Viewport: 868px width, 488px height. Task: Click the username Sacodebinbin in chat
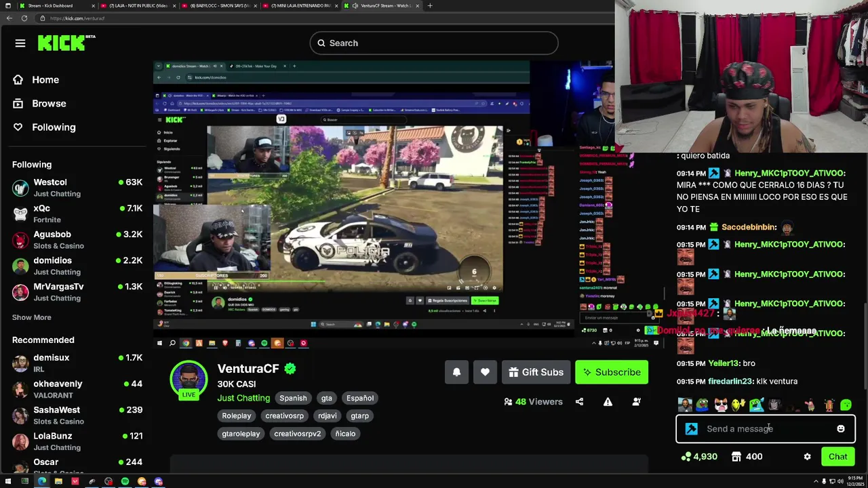click(749, 227)
